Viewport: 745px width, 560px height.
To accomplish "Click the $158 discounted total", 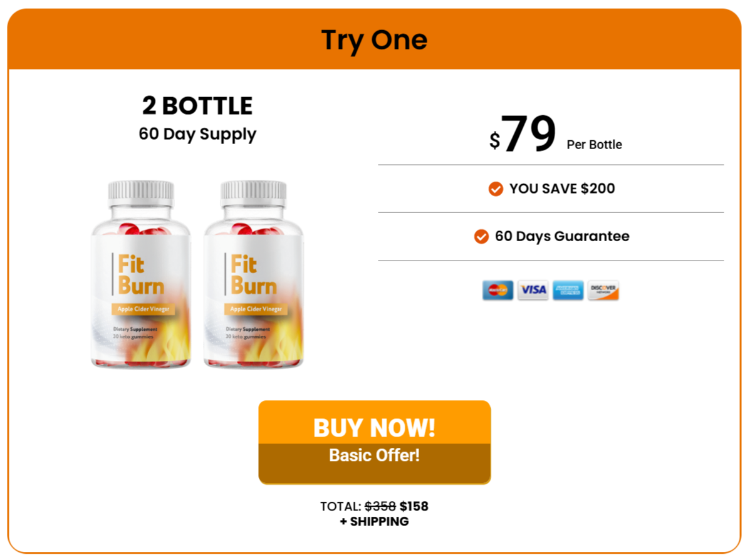I will (414, 506).
